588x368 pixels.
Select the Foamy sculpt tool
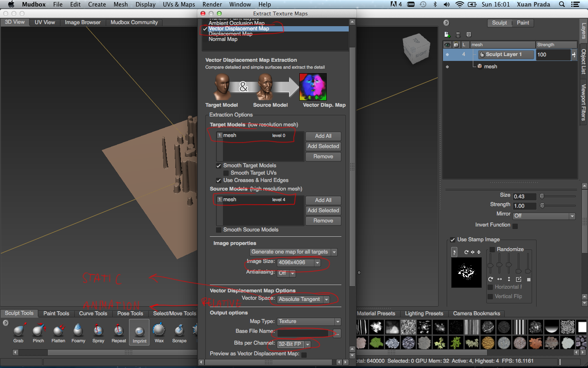tap(78, 333)
